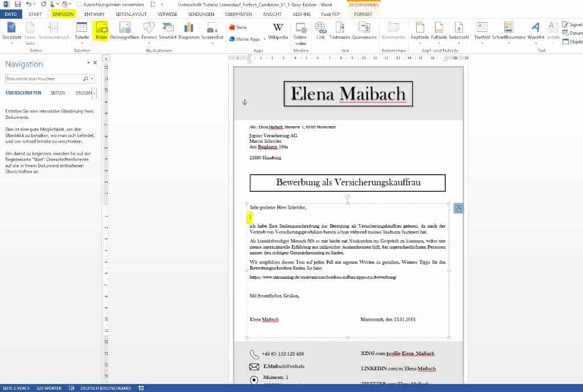
Task: Click the Link globe icon
Action: [321, 31]
